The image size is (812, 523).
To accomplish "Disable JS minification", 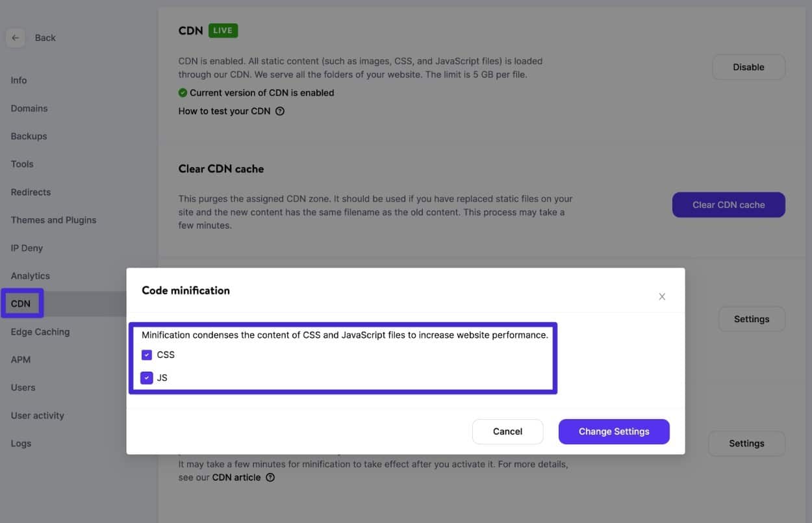I will (146, 377).
